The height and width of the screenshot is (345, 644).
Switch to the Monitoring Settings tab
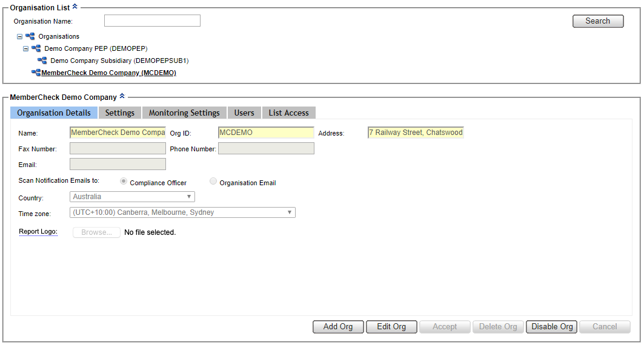(184, 113)
